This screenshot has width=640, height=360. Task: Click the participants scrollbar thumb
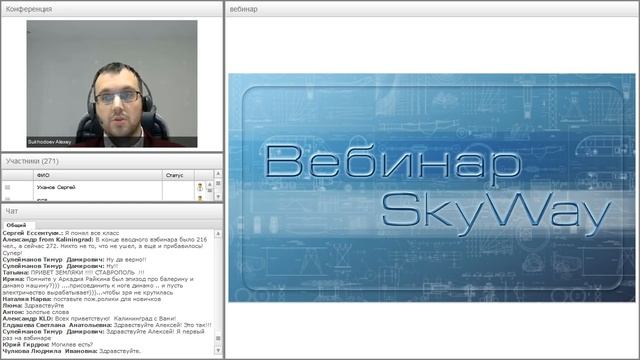(x=218, y=183)
